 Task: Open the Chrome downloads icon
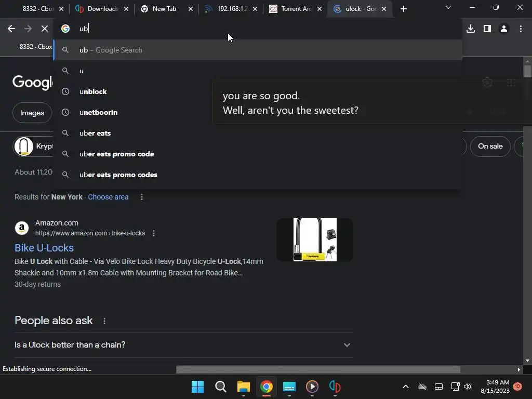471,29
